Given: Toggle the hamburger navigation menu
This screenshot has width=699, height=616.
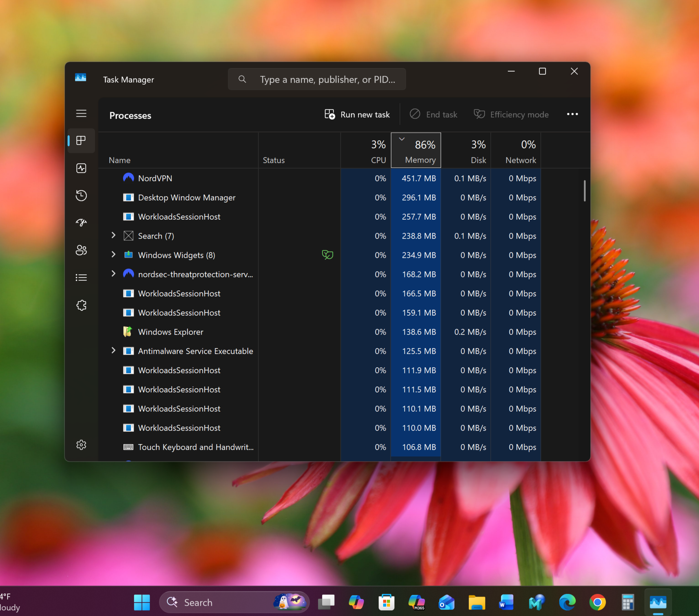Looking at the screenshot, I should click(x=81, y=113).
